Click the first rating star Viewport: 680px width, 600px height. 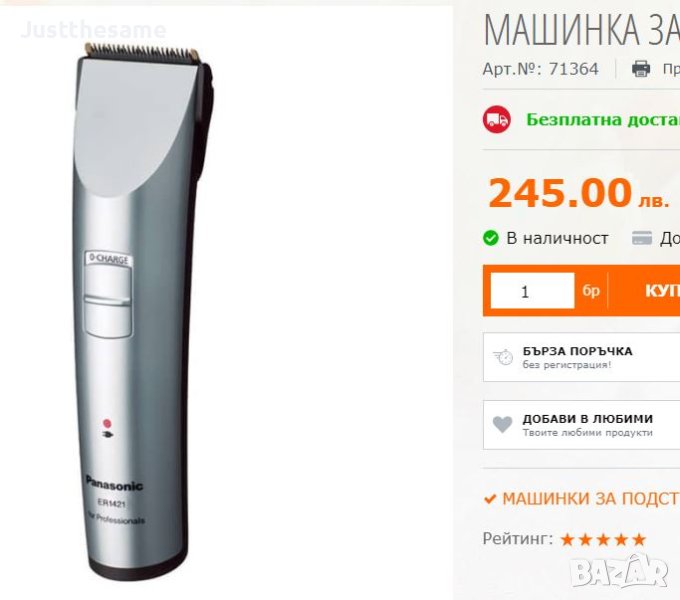click(568, 540)
